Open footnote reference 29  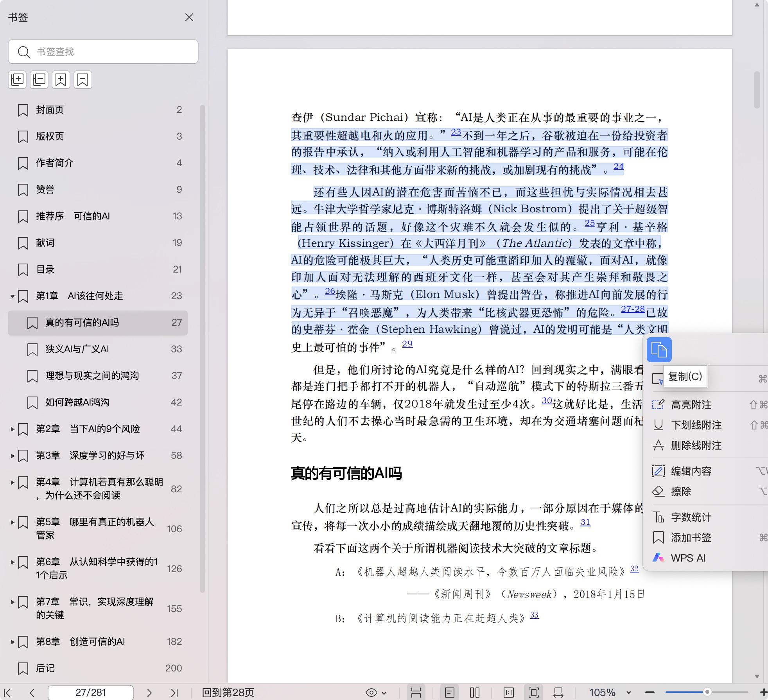coord(407,344)
